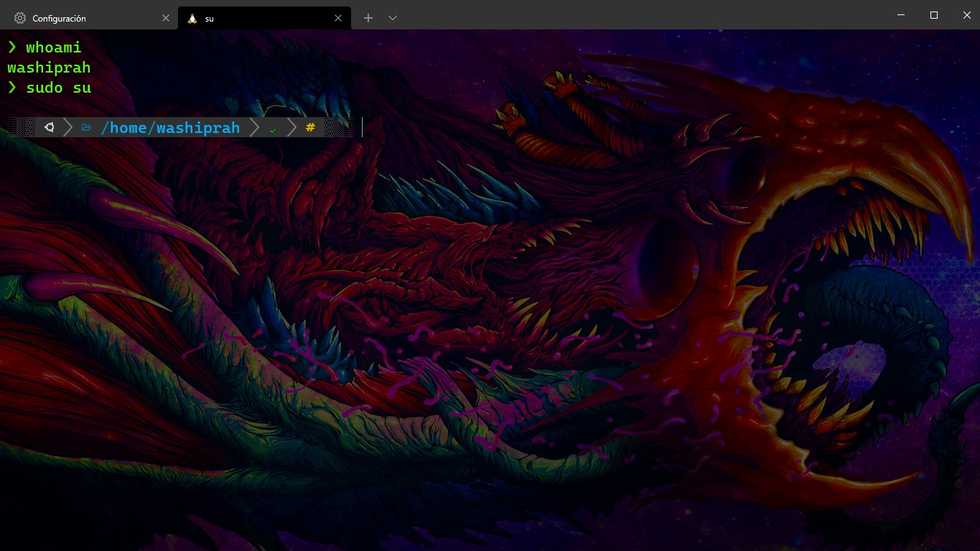This screenshot has height=551, width=980.
Task: Expand the new tab profile dropdown
Action: point(393,18)
